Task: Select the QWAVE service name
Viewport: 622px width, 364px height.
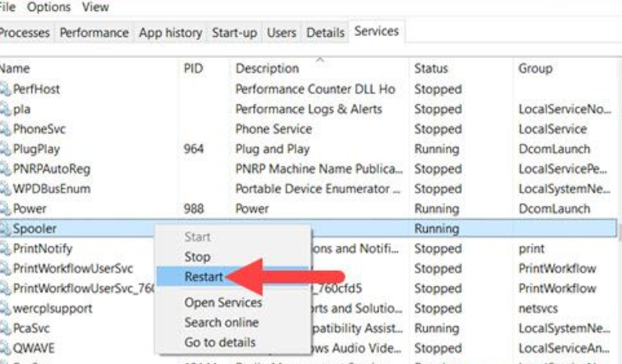Action: click(34, 348)
